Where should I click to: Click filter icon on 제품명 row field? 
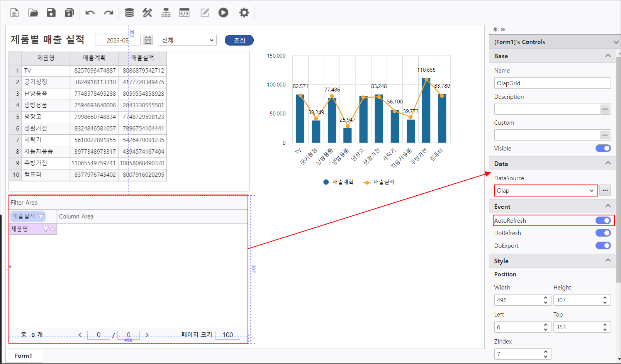(45, 229)
